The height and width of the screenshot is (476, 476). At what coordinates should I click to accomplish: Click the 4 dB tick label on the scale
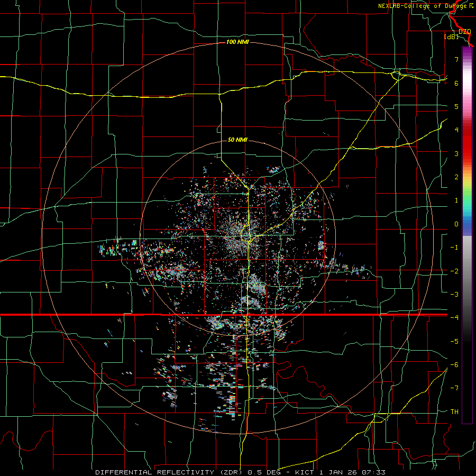pos(456,130)
